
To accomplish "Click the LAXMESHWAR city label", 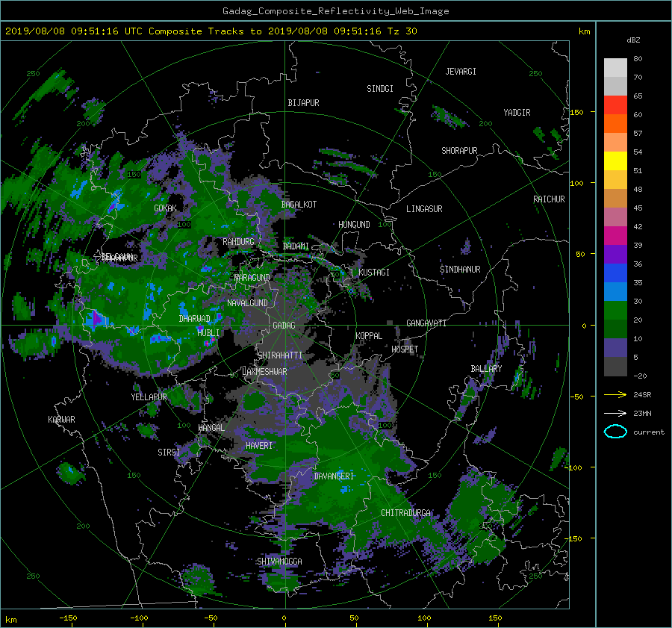I will point(264,372).
